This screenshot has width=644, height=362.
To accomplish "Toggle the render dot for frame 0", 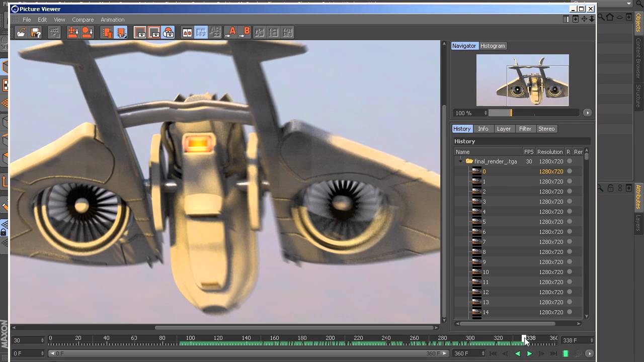I will [570, 171].
